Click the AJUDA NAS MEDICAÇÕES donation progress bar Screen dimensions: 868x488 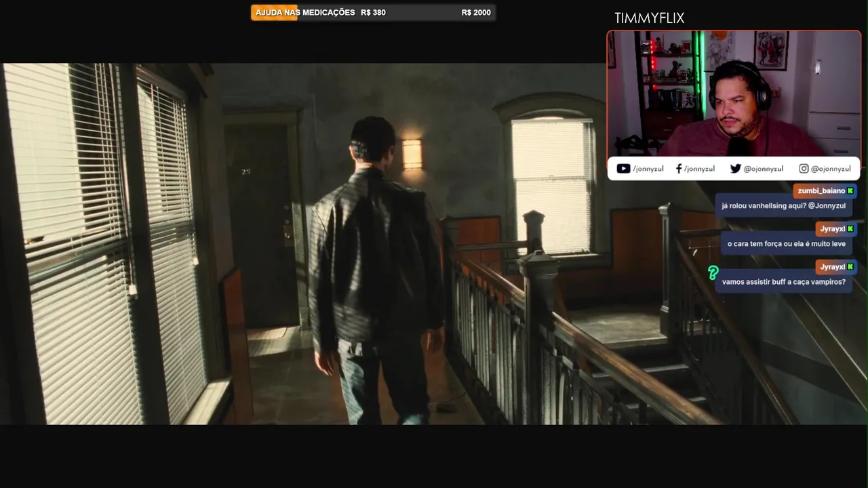373,12
